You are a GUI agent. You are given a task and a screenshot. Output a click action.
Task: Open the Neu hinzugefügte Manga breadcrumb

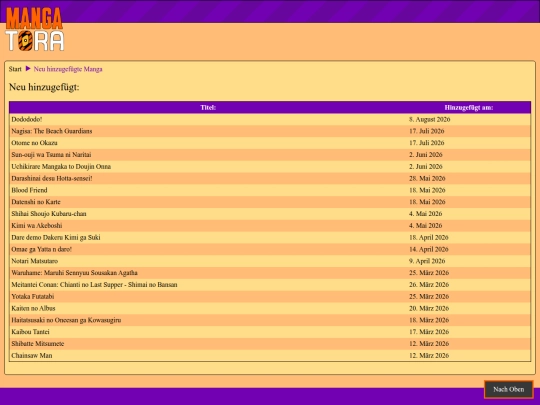click(x=68, y=69)
